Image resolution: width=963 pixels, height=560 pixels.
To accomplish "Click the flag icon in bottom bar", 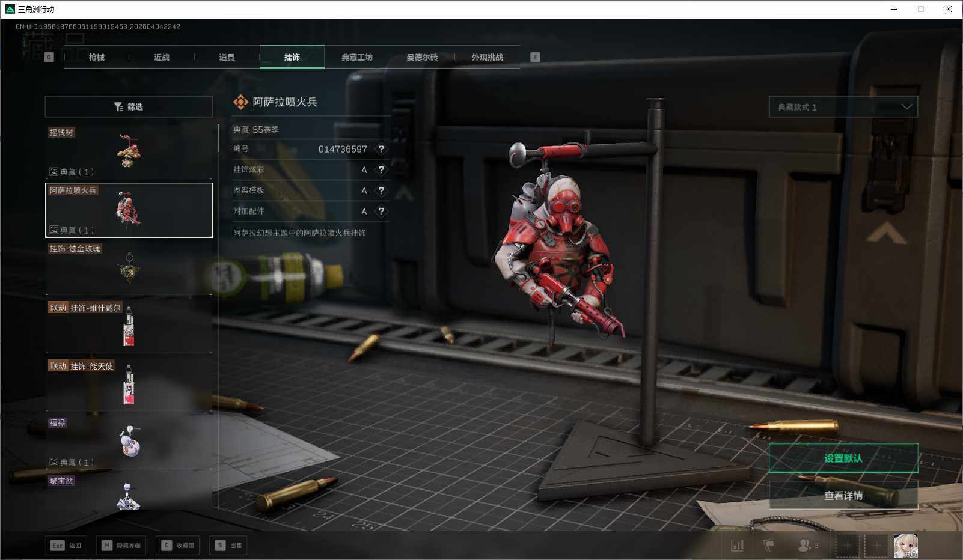I will coord(768,545).
